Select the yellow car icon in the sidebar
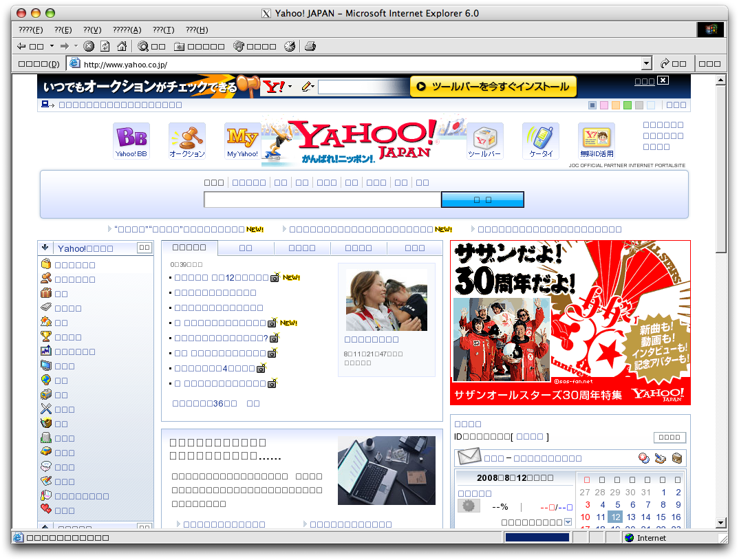The image size is (739, 560). pyautogui.click(x=45, y=452)
